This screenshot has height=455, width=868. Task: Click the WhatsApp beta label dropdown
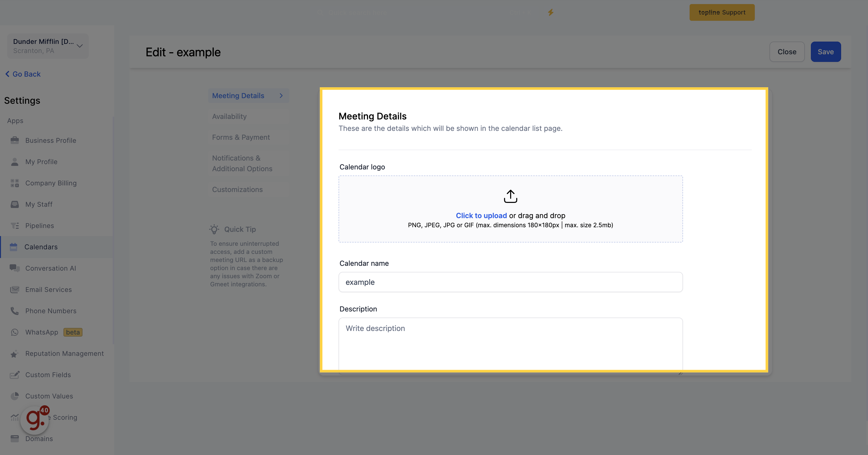(73, 332)
